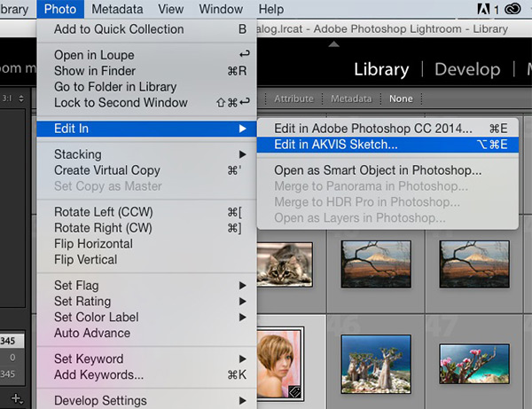
Task: Select the woman portrait thumbnail
Action: pos(280,364)
